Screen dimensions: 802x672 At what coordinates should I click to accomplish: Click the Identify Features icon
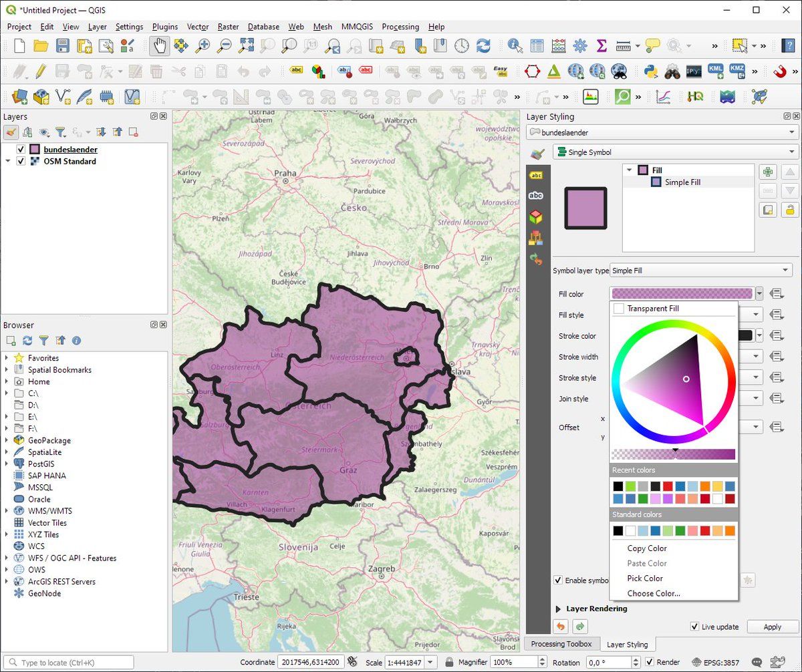(x=515, y=45)
